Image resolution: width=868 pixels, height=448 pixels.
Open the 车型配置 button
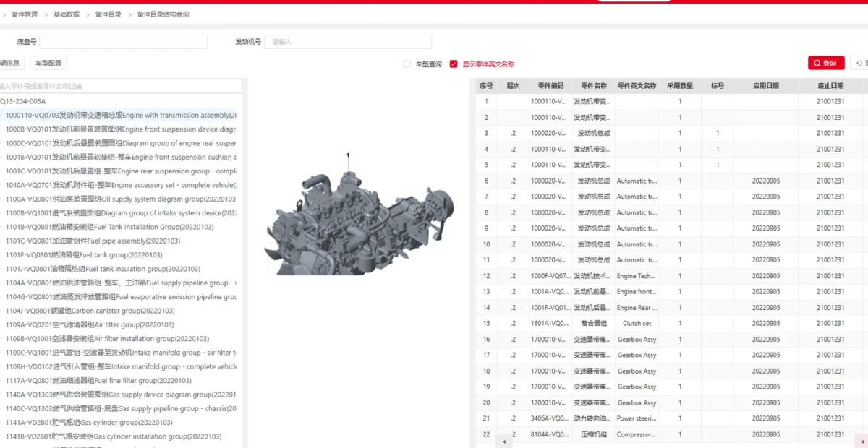[x=48, y=63]
